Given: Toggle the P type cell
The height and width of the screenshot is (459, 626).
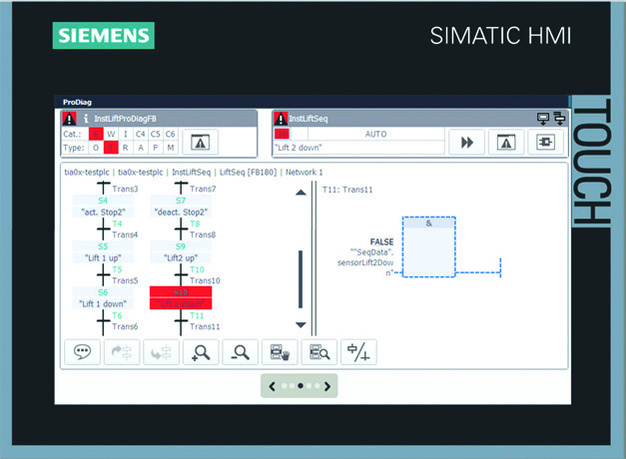Looking at the screenshot, I should [155, 148].
